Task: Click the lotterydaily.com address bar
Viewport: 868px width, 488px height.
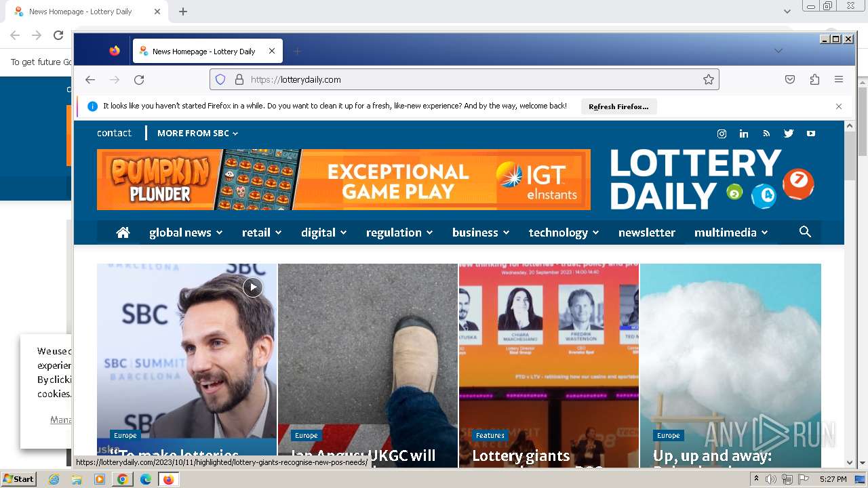Action: [x=465, y=79]
